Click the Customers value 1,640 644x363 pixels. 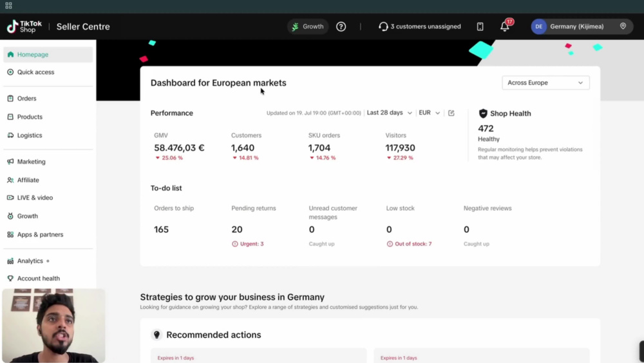tap(243, 148)
